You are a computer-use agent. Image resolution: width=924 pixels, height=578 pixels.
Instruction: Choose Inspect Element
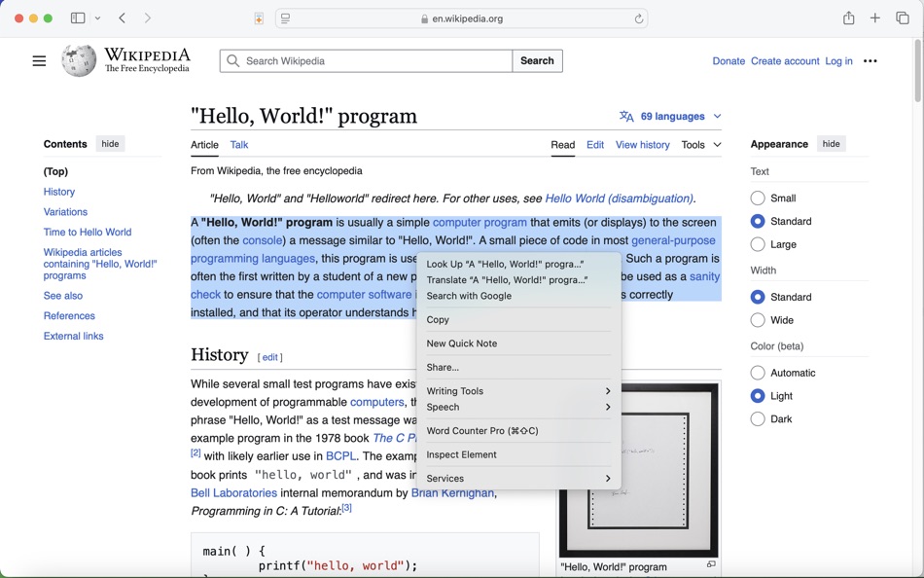518,454
